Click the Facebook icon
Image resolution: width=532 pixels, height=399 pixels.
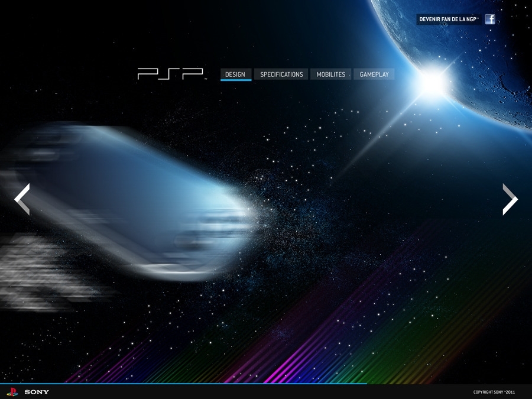click(489, 20)
